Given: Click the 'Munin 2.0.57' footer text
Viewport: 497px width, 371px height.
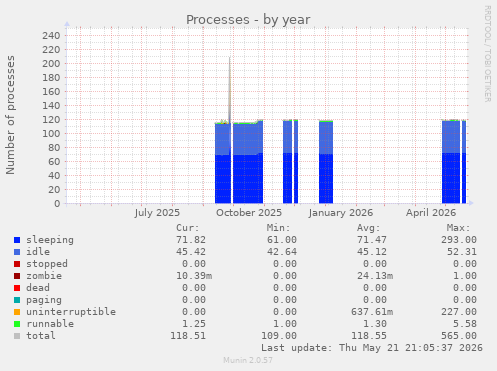Looking at the screenshot, I should pos(248,360).
